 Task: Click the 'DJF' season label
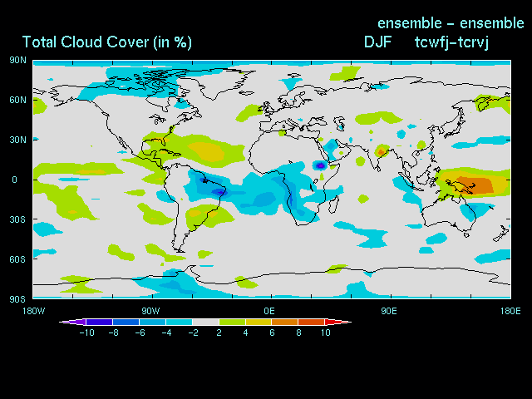[377, 42]
